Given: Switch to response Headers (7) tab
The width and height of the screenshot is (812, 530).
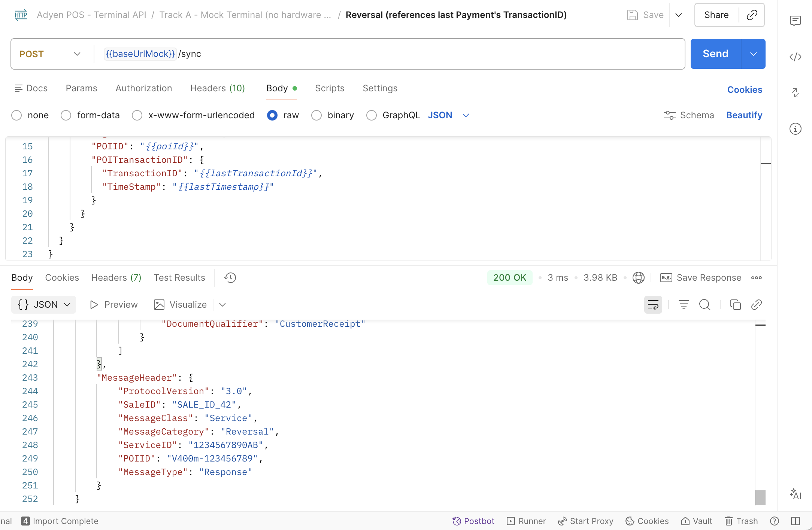Looking at the screenshot, I should pyautogui.click(x=116, y=278).
